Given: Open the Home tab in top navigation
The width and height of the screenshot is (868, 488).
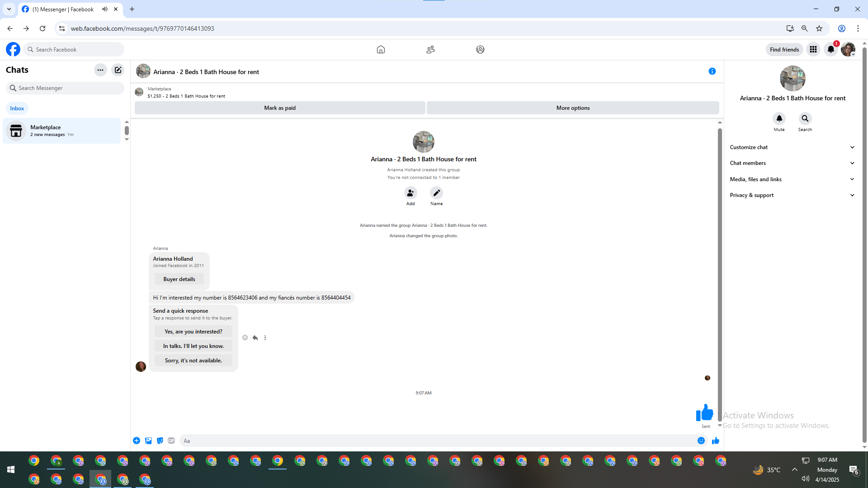Looking at the screenshot, I should [x=381, y=50].
